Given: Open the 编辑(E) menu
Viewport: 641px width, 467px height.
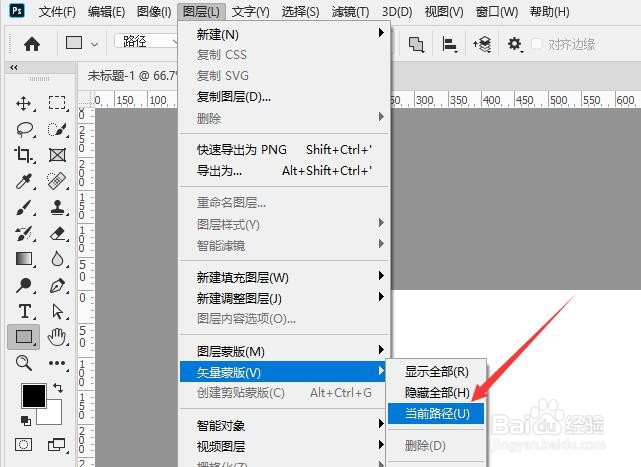Looking at the screenshot, I should tap(106, 11).
